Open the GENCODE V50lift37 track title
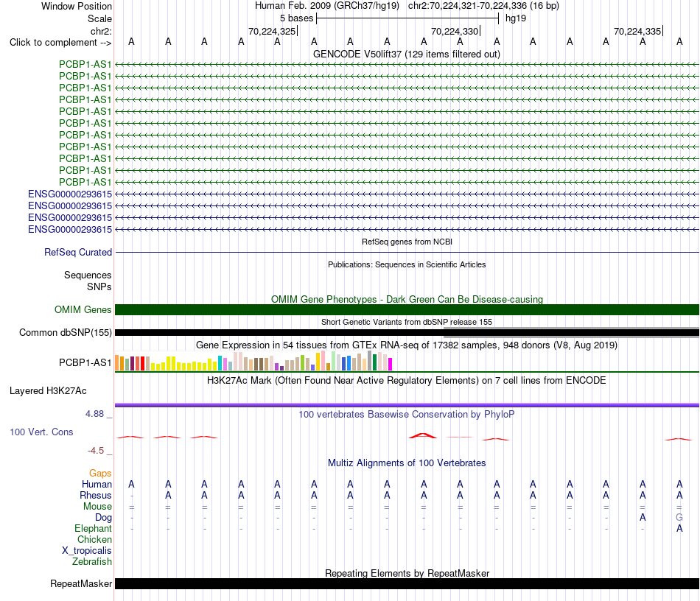The width and height of the screenshot is (700, 601). coord(406,54)
